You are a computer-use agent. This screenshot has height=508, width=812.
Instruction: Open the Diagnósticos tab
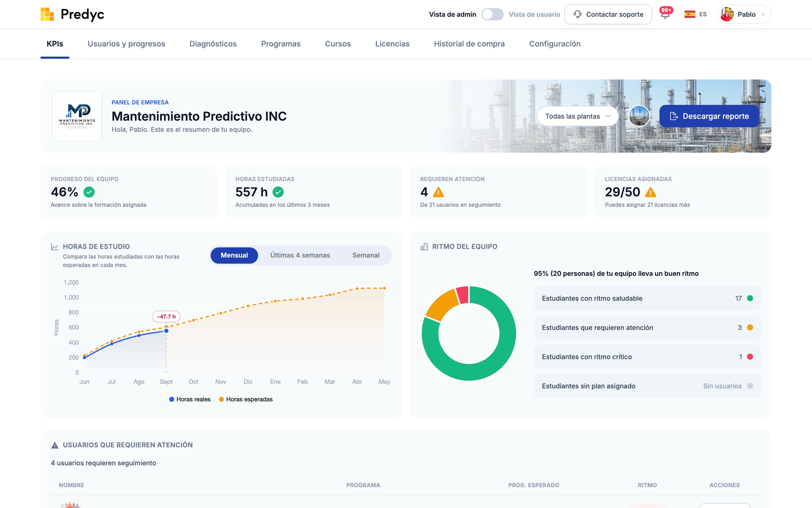pyautogui.click(x=213, y=44)
